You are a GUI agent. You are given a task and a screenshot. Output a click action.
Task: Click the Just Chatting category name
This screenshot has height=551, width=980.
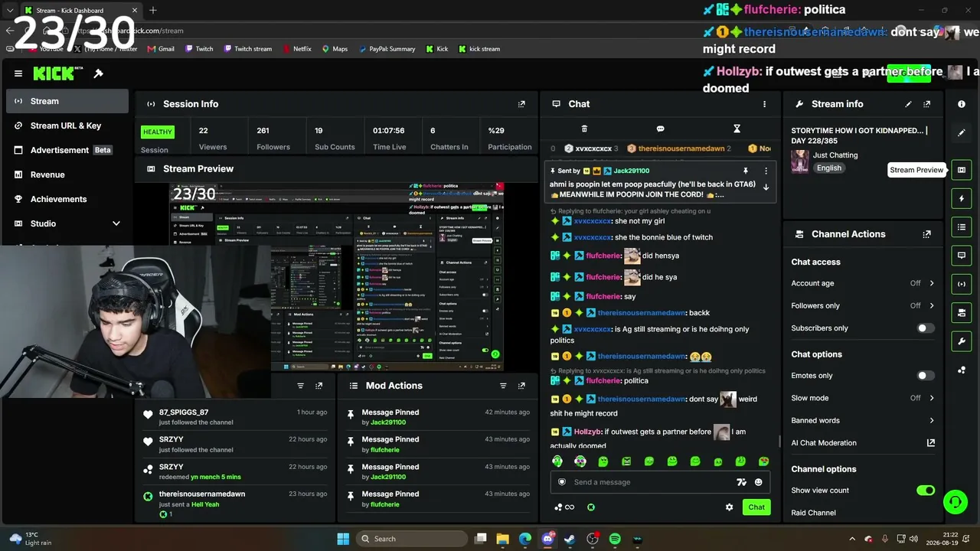pos(835,155)
